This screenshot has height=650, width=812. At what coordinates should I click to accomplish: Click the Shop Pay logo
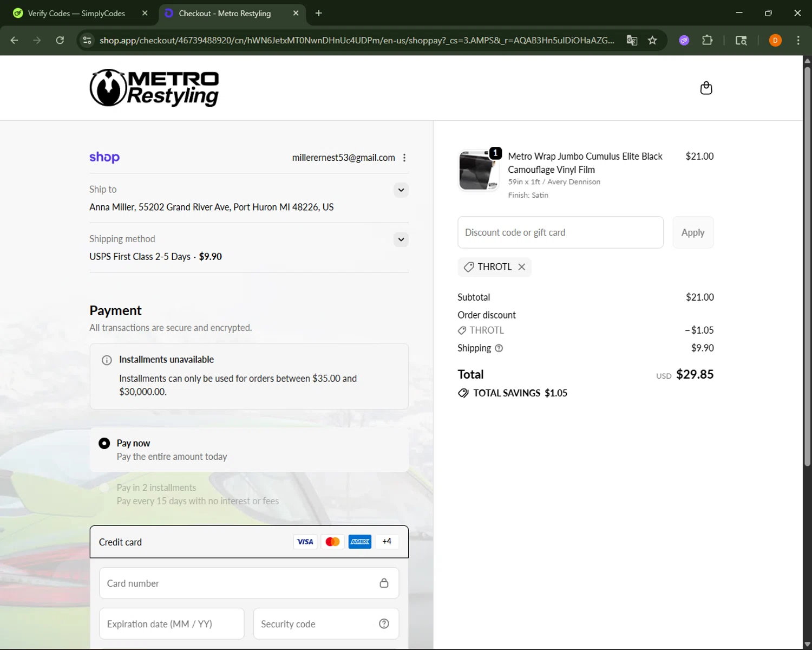click(x=104, y=157)
